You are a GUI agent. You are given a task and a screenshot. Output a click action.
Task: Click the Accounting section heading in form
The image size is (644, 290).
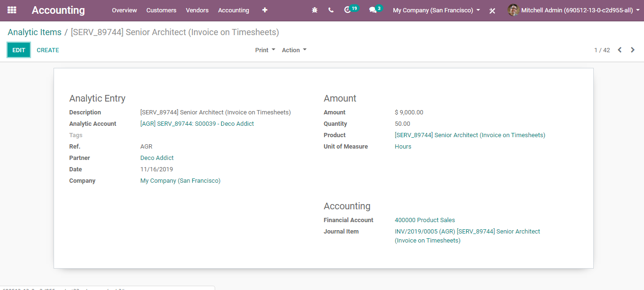347,206
